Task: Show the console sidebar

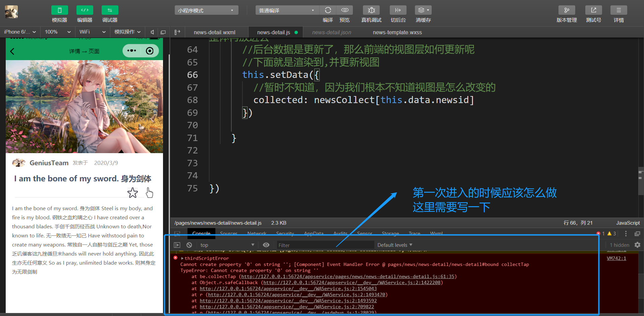Action: pyautogui.click(x=177, y=245)
